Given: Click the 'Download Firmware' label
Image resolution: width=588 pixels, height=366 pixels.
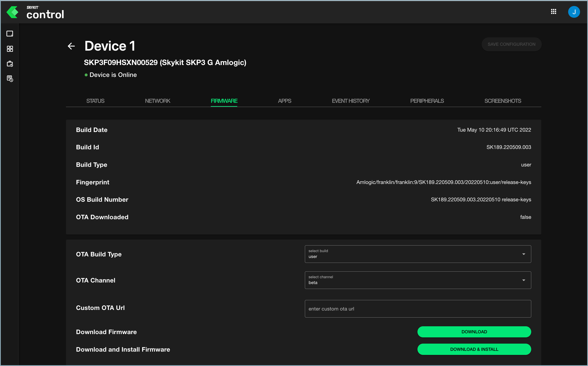Looking at the screenshot, I should pos(106,332).
